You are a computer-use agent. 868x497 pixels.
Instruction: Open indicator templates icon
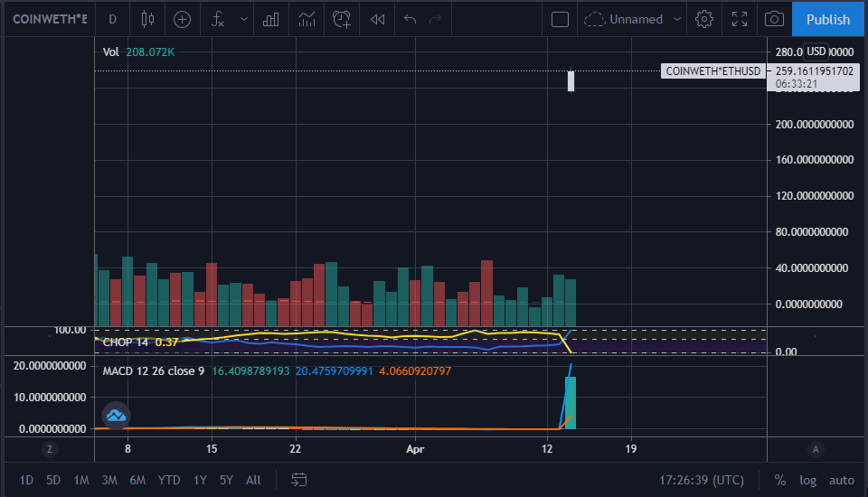coord(307,19)
